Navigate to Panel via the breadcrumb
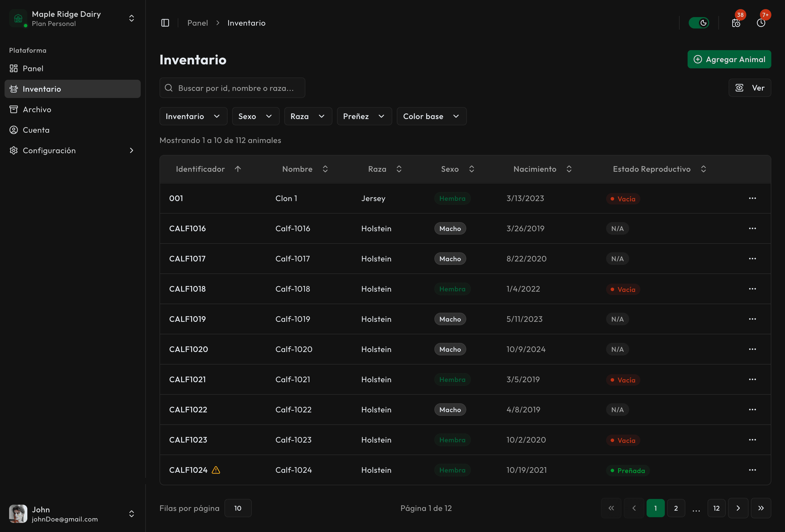The image size is (785, 532). [198, 22]
